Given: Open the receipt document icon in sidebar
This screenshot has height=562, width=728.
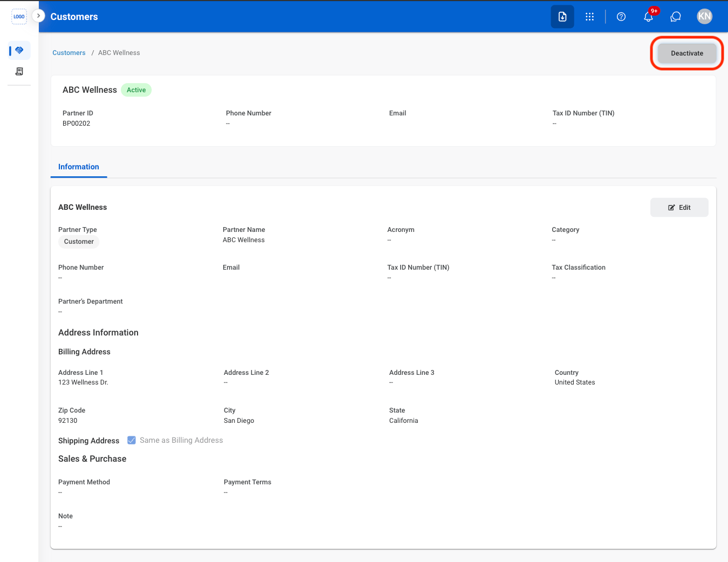Looking at the screenshot, I should point(19,71).
